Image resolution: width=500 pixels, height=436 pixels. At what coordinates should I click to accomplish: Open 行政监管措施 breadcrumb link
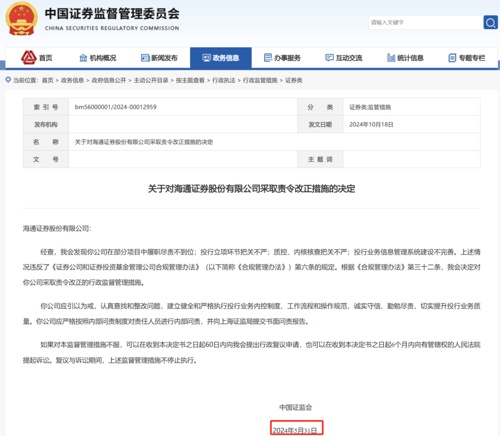coord(260,80)
